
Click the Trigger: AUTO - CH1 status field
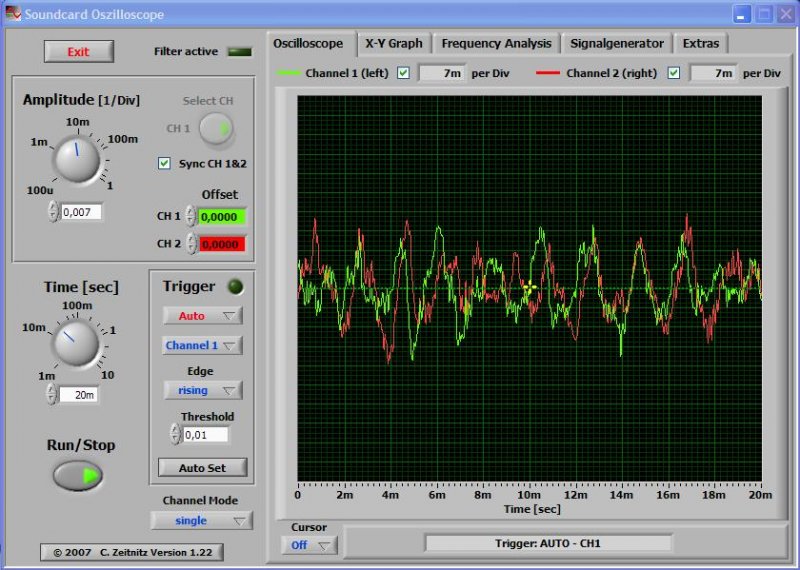pyautogui.click(x=548, y=543)
